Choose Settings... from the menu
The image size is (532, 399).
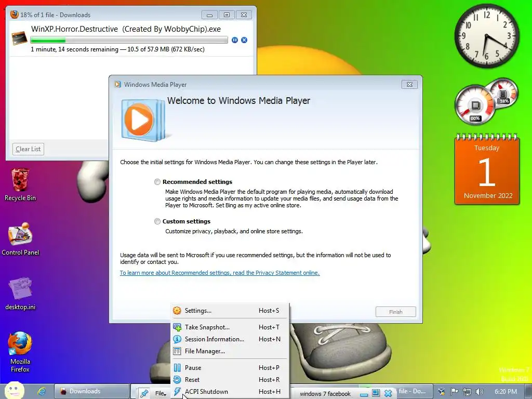230,311
